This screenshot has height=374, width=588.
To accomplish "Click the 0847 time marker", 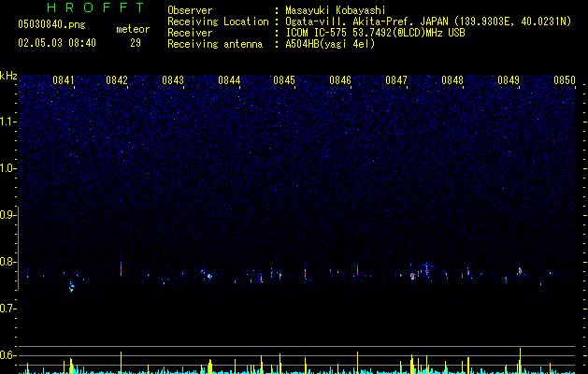I will [x=396, y=80].
